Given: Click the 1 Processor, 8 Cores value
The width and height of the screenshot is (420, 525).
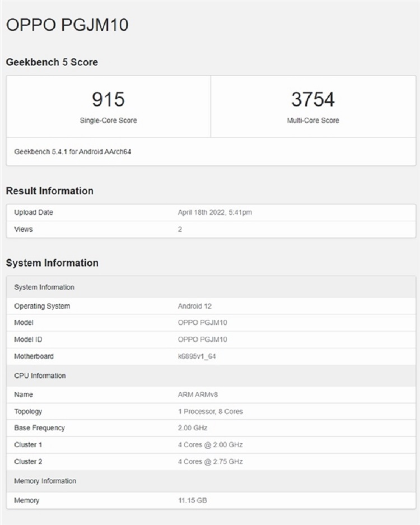Looking at the screenshot, I should pos(211,411).
